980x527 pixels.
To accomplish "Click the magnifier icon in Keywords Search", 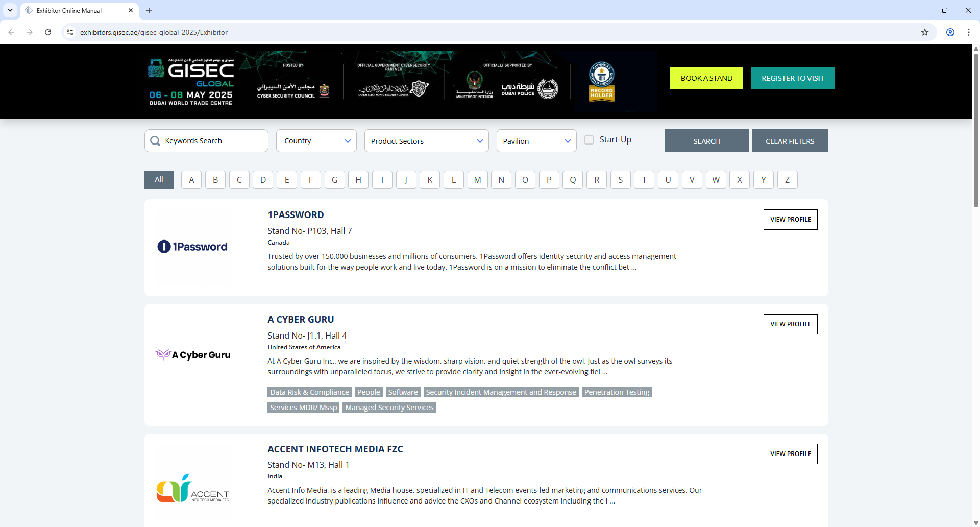I will coord(155,141).
